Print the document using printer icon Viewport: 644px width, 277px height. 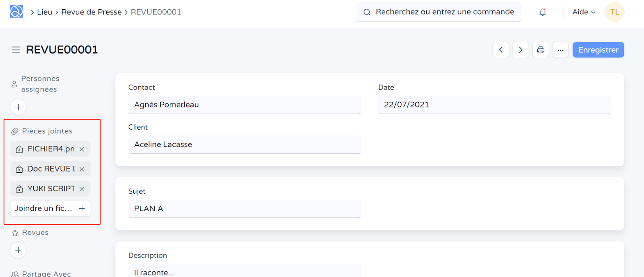coord(541,50)
